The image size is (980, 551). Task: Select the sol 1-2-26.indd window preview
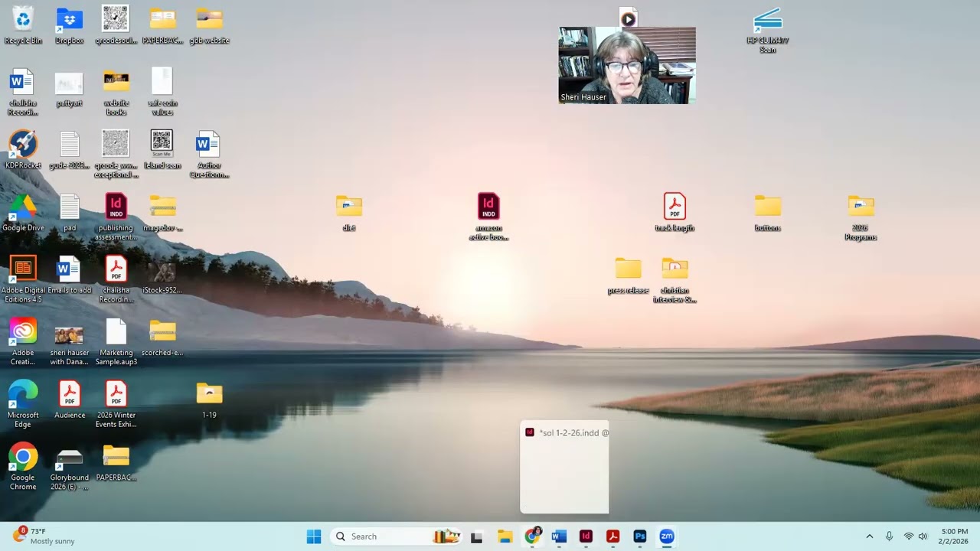click(564, 467)
